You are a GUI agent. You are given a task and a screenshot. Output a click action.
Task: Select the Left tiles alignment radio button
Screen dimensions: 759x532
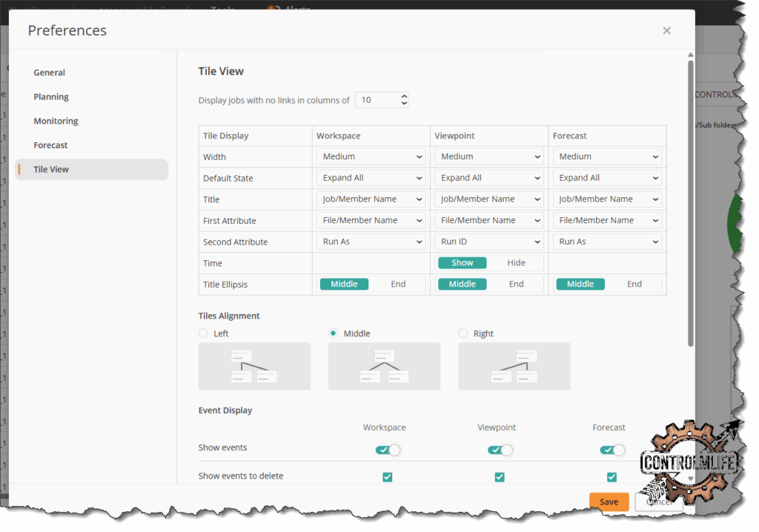tap(204, 333)
